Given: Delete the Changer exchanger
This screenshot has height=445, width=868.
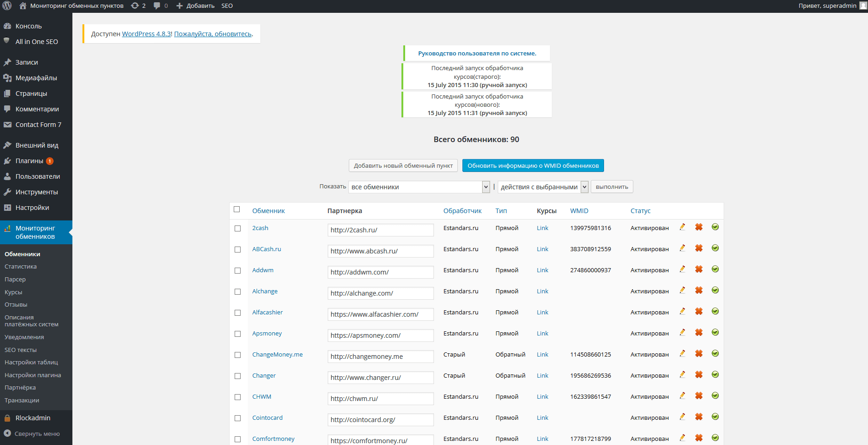Looking at the screenshot, I should pos(699,374).
